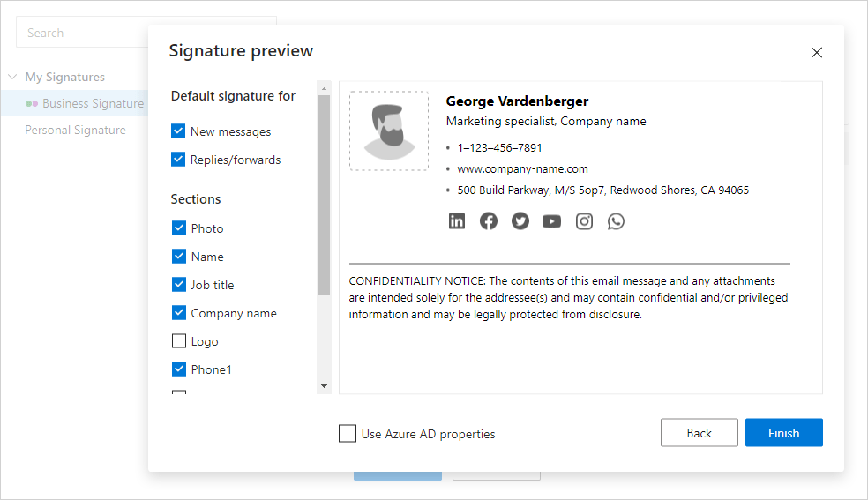Screen dimensions: 868x500
Task: Click the Facebook icon in signature
Action: (x=489, y=221)
